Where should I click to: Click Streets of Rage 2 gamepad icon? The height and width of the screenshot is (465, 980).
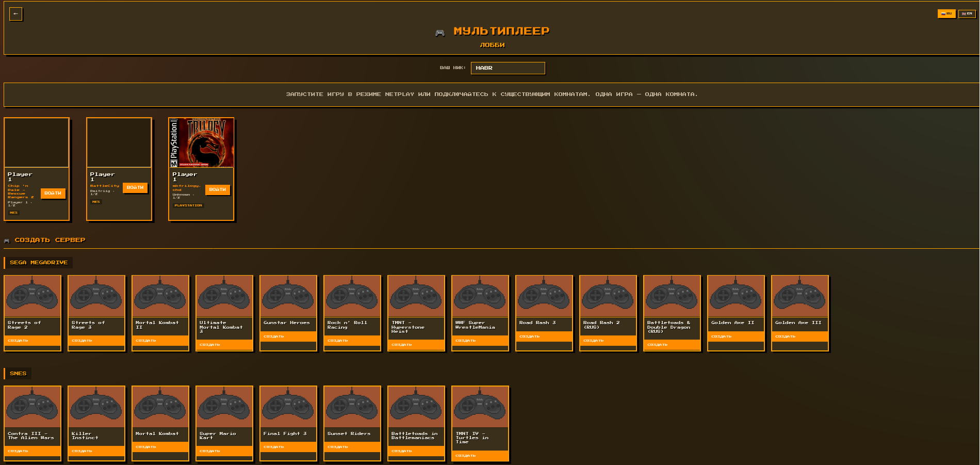pyautogui.click(x=32, y=296)
